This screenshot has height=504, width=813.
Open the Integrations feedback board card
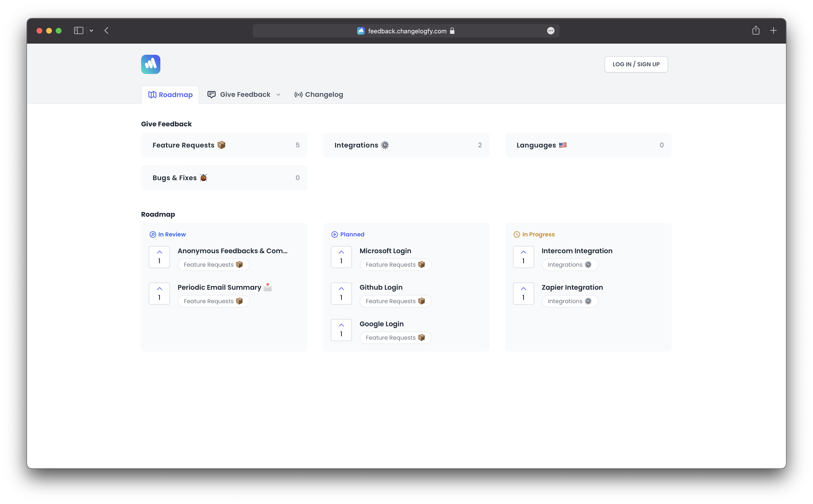click(406, 145)
